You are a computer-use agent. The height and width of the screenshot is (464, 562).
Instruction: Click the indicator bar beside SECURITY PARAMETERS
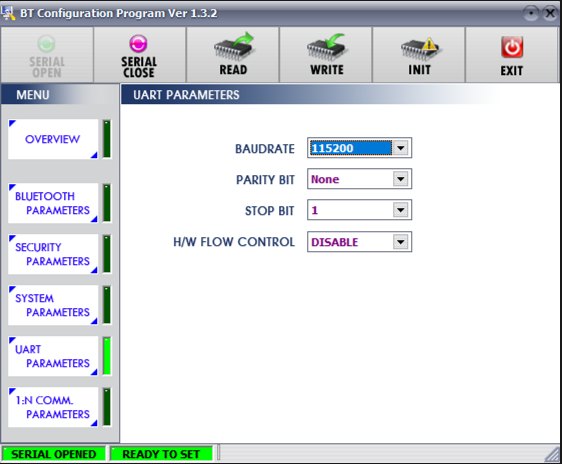coord(107,254)
